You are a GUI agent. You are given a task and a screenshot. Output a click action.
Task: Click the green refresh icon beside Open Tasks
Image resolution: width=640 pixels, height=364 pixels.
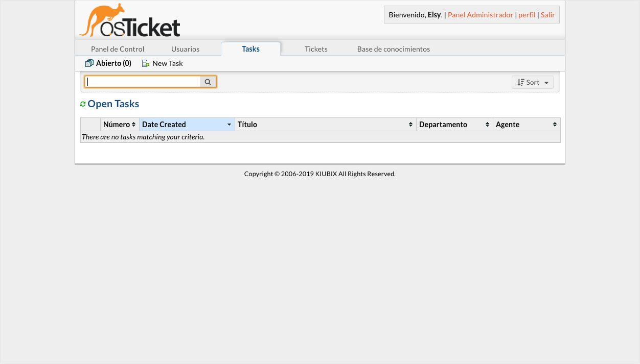83,104
